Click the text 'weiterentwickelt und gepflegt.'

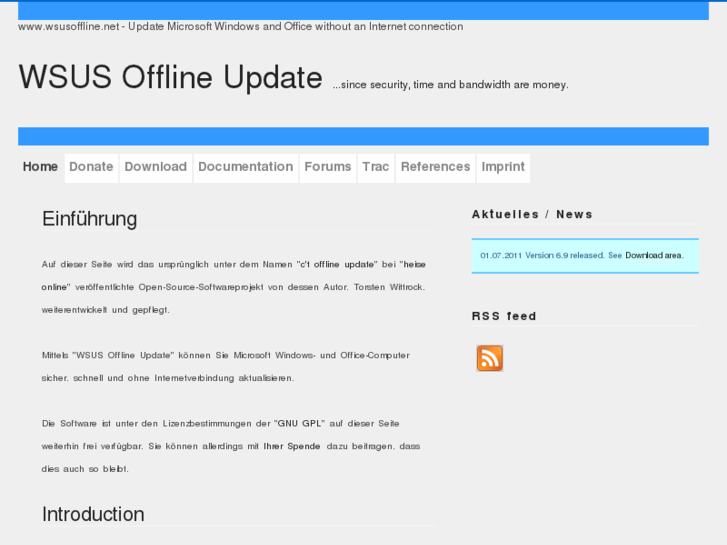[106, 310]
